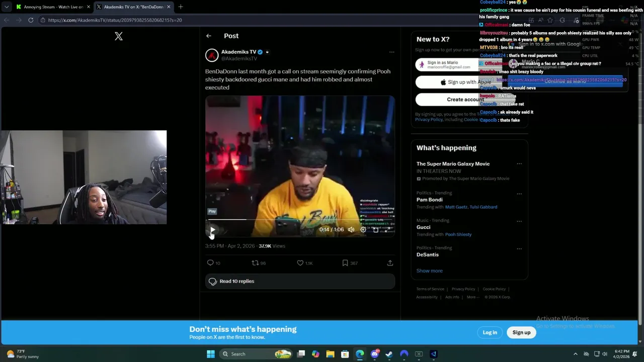The width and height of the screenshot is (644, 362).
Task: Open Steam from the taskbar
Action: [x=389, y=354]
